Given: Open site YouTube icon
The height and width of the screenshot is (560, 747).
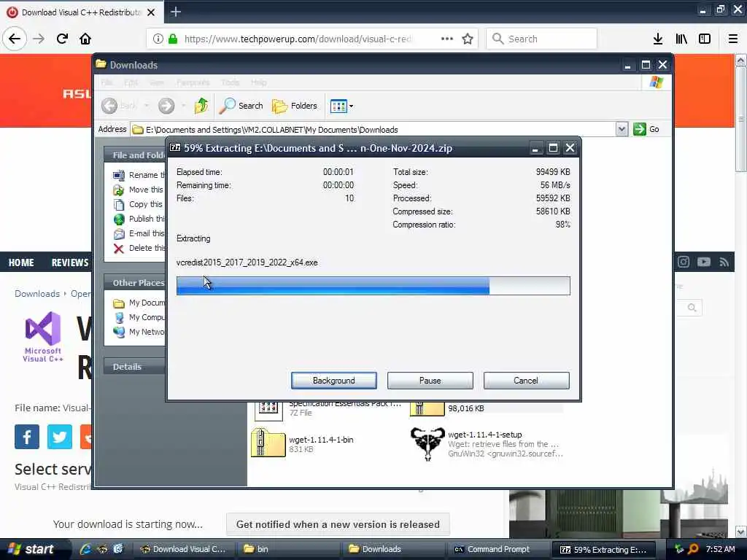Looking at the screenshot, I should click(704, 262).
